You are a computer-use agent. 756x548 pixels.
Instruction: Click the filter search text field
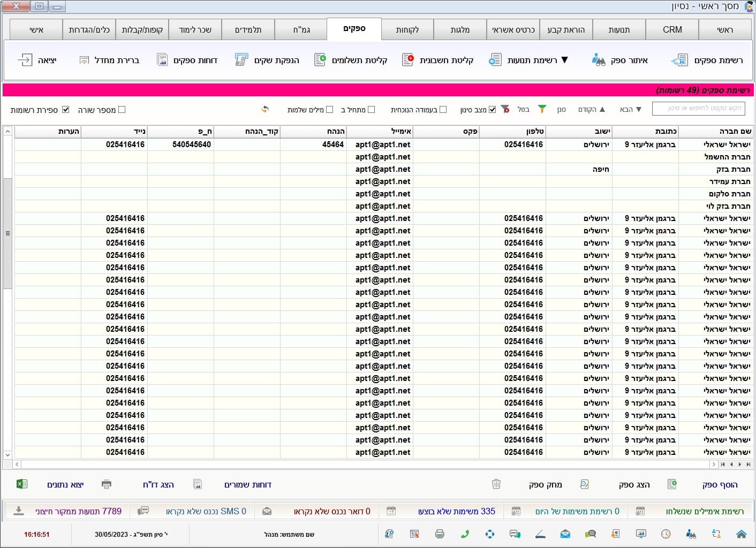coord(698,109)
